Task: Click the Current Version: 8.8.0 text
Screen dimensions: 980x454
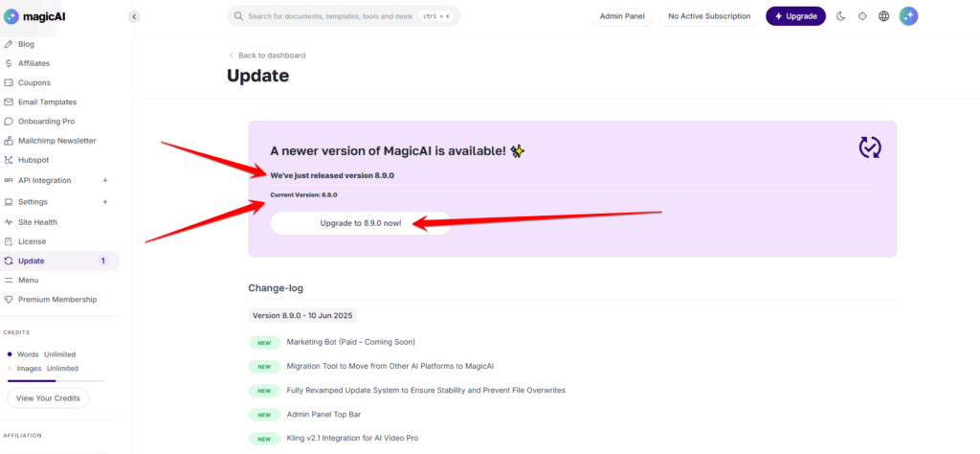Action: coord(303,195)
